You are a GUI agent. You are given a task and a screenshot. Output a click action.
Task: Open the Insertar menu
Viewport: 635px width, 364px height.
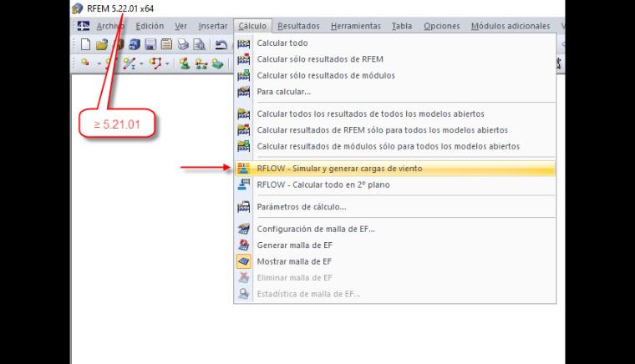point(212,26)
